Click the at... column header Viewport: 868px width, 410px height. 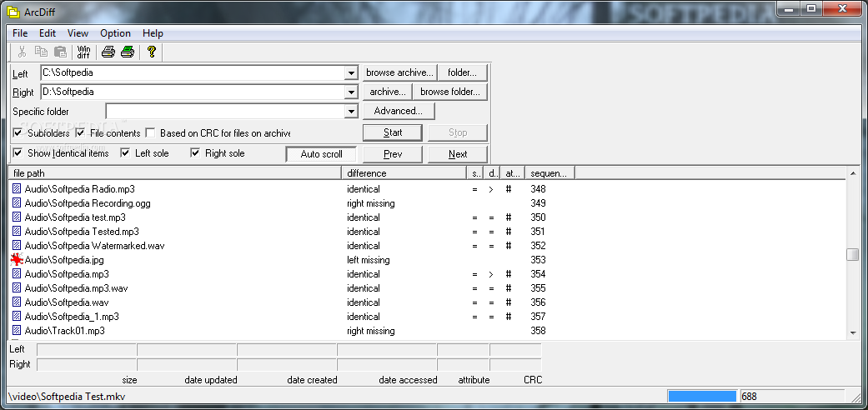point(513,173)
